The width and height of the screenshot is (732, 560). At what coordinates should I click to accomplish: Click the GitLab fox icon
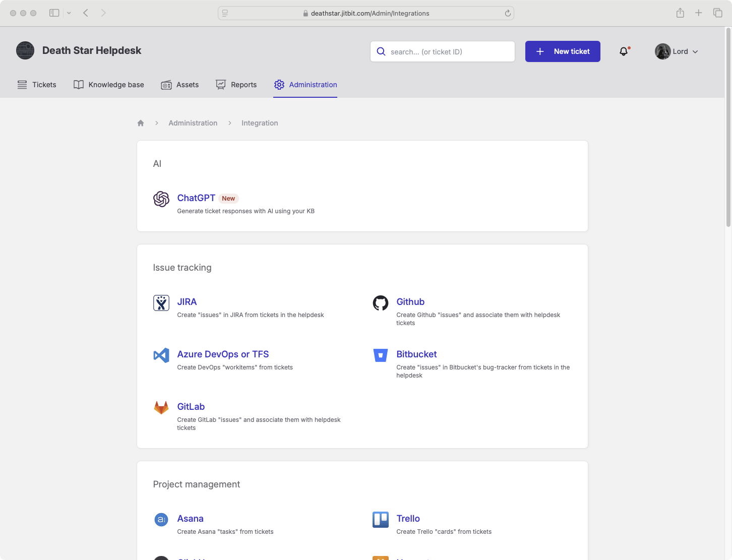point(161,407)
